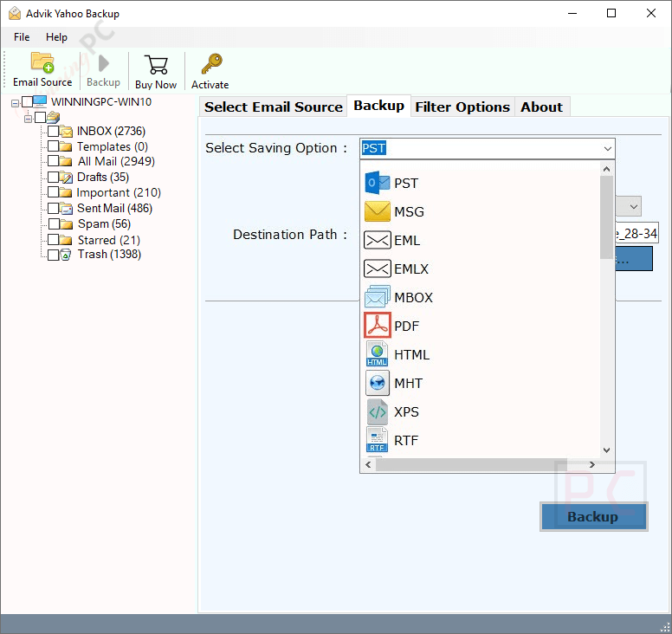Click the horizontal scroll right arrow
This screenshot has height=634, width=672.
coord(591,465)
